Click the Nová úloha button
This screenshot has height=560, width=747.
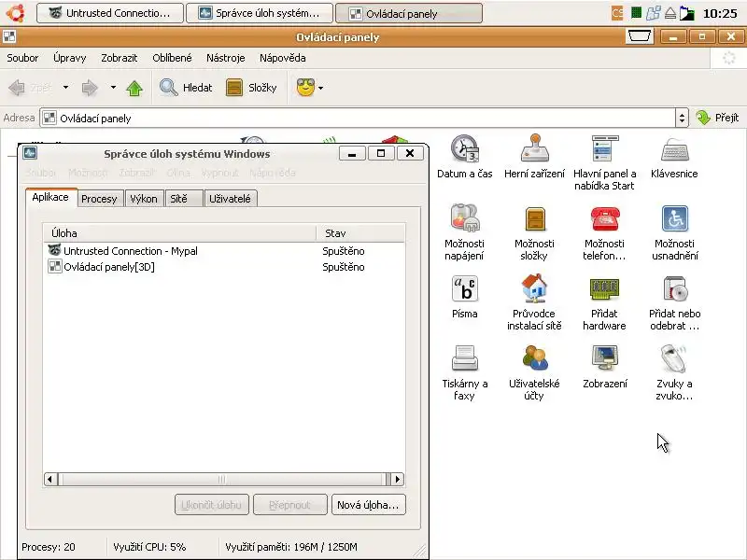point(368,505)
